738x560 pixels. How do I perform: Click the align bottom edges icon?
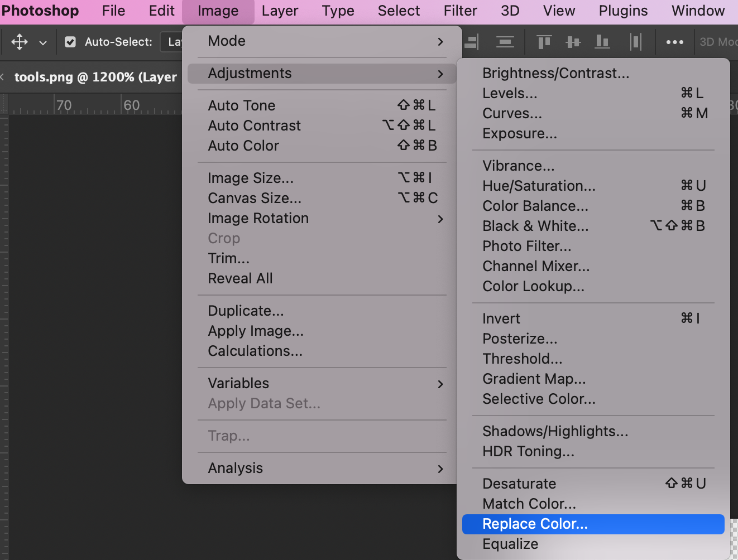[602, 42]
